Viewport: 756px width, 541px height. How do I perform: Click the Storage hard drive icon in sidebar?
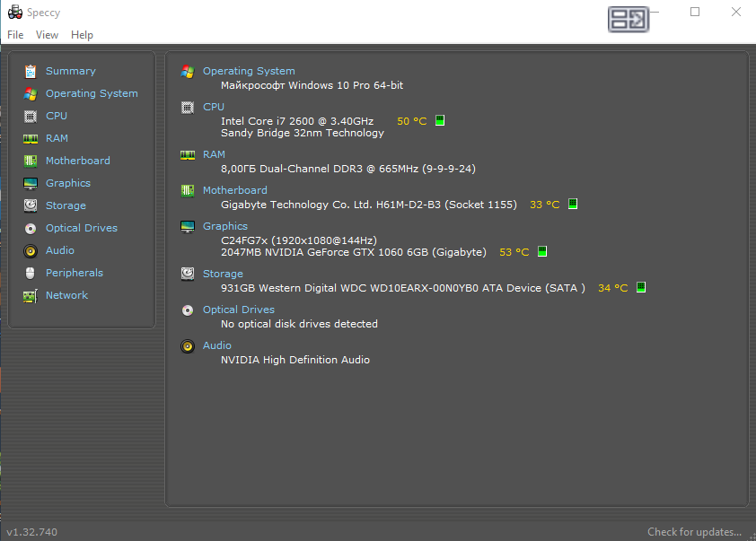pyautogui.click(x=31, y=205)
